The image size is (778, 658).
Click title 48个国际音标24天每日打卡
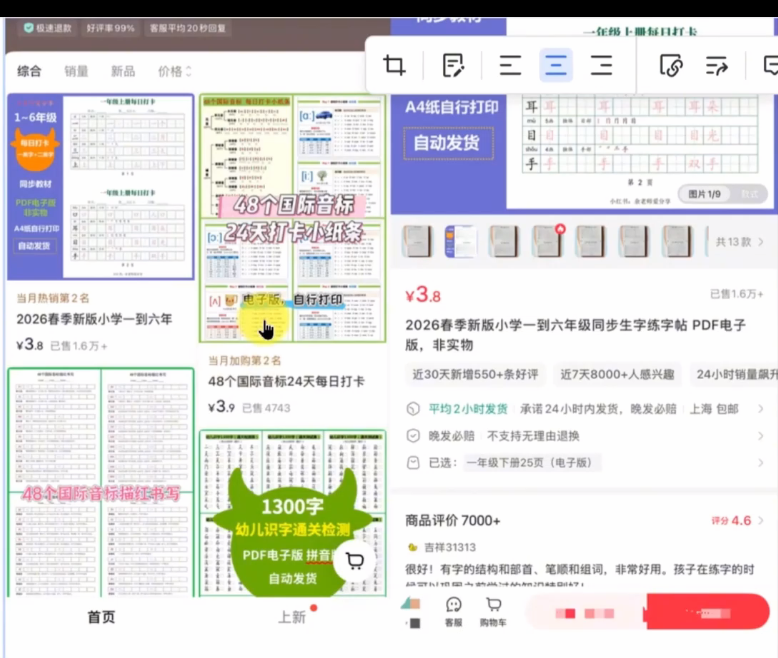pos(286,382)
